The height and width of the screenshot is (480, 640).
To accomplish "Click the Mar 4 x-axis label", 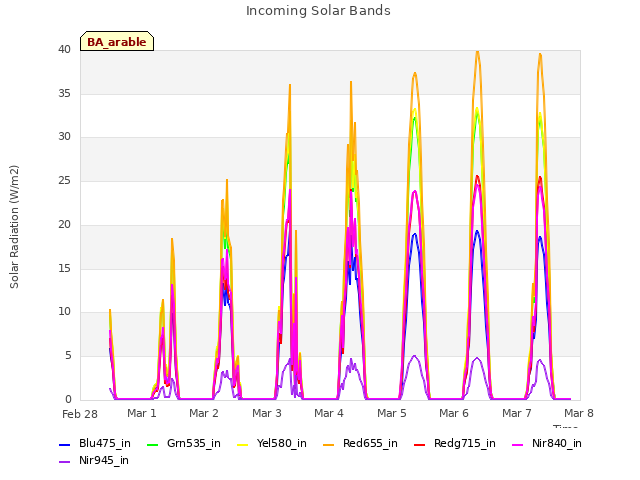I will pos(329,413).
